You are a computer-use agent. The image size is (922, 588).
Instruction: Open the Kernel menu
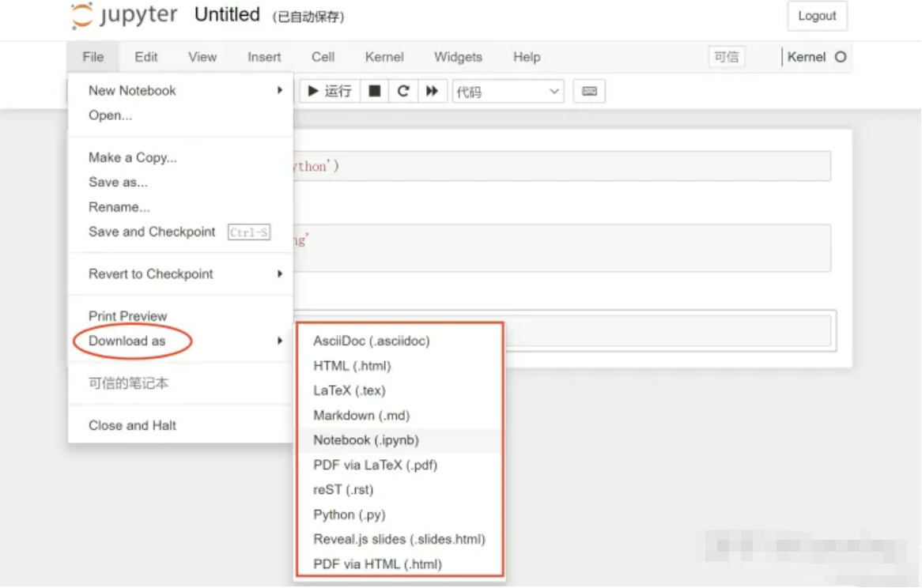[384, 57]
